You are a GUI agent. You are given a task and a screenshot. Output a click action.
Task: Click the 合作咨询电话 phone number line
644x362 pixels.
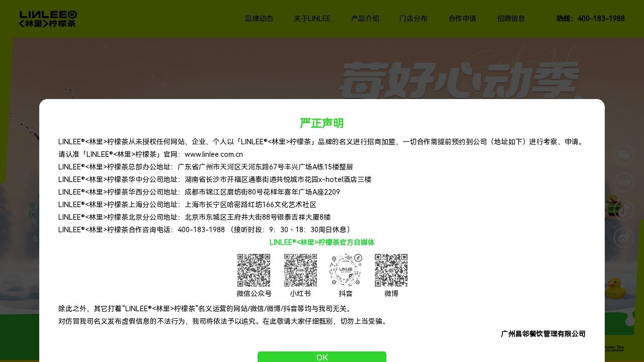tap(204, 230)
